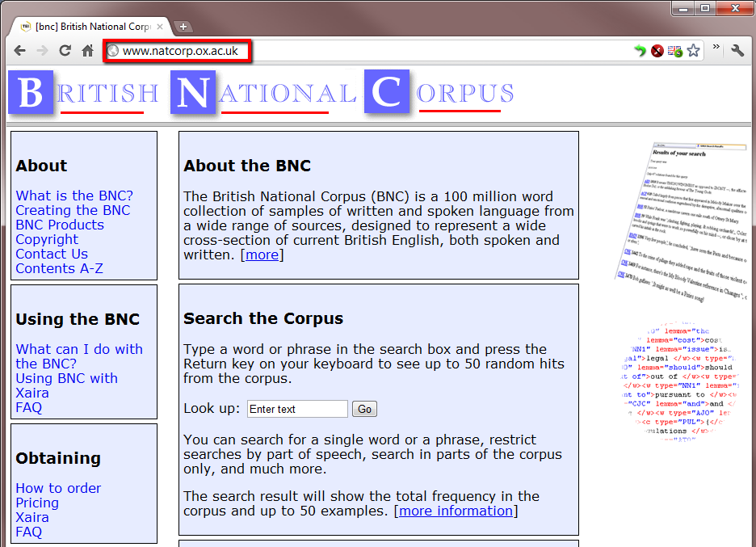Minimize the browser window
Image resolution: width=756 pixels, height=547 pixels.
[x=682, y=8]
